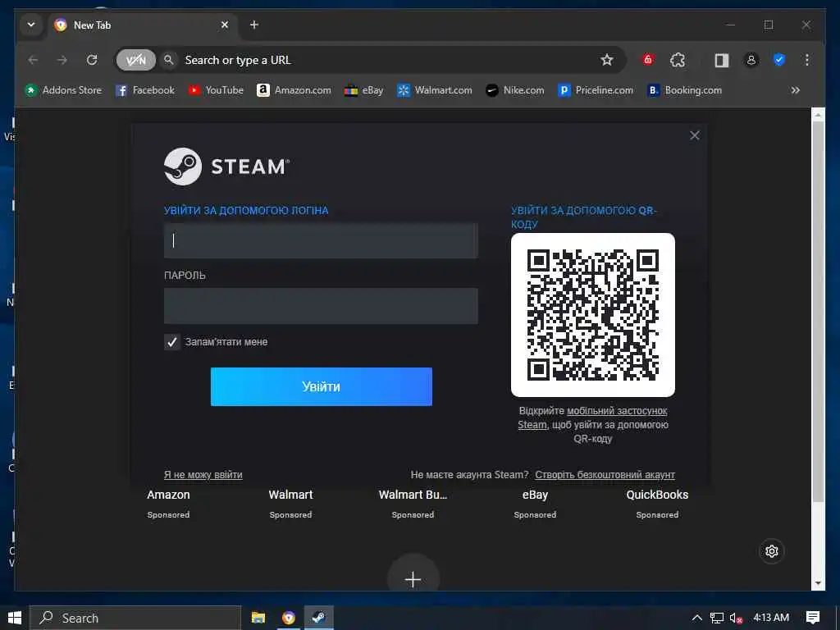The height and width of the screenshot is (630, 840).
Task: Open the Windows Start menu
Action: point(15,618)
